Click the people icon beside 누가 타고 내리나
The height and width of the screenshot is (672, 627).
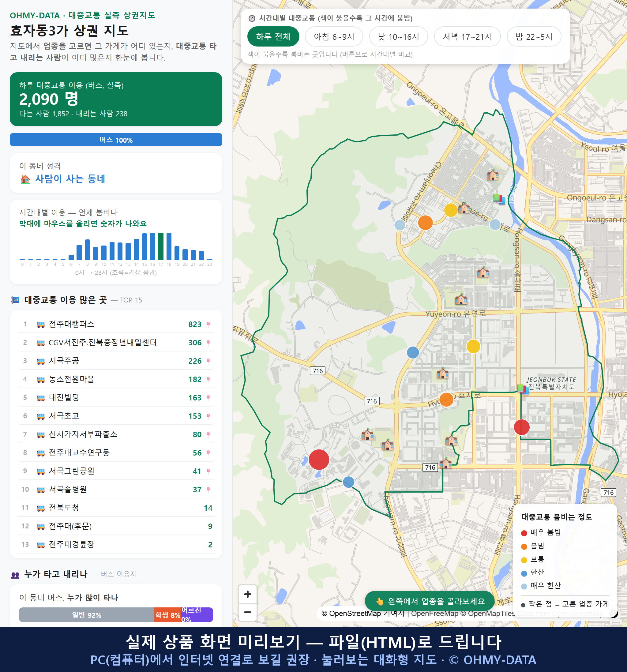(15, 575)
